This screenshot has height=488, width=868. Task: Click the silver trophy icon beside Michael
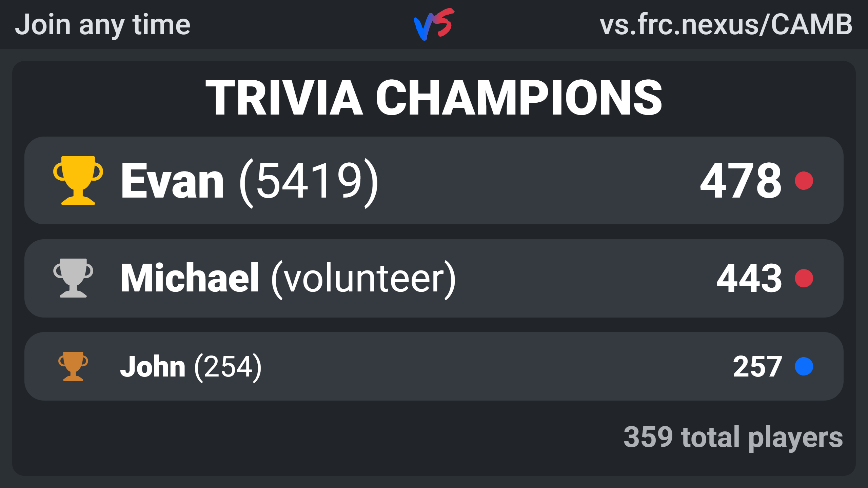73,278
